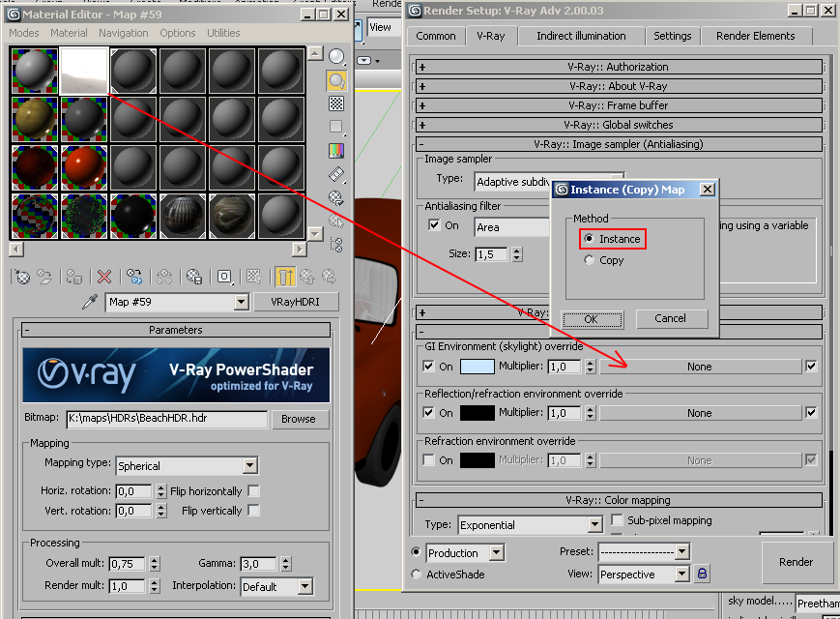Toggle GI Environment skylight On checkbox
The width and height of the screenshot is (840, 619).
pyautogui.click(x=428, y=367)
